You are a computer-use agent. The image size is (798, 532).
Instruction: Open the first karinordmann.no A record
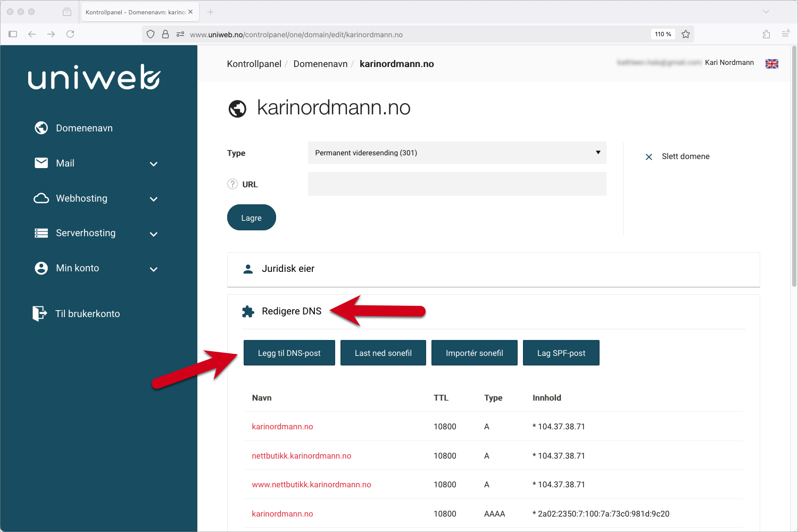click(282, 427)
